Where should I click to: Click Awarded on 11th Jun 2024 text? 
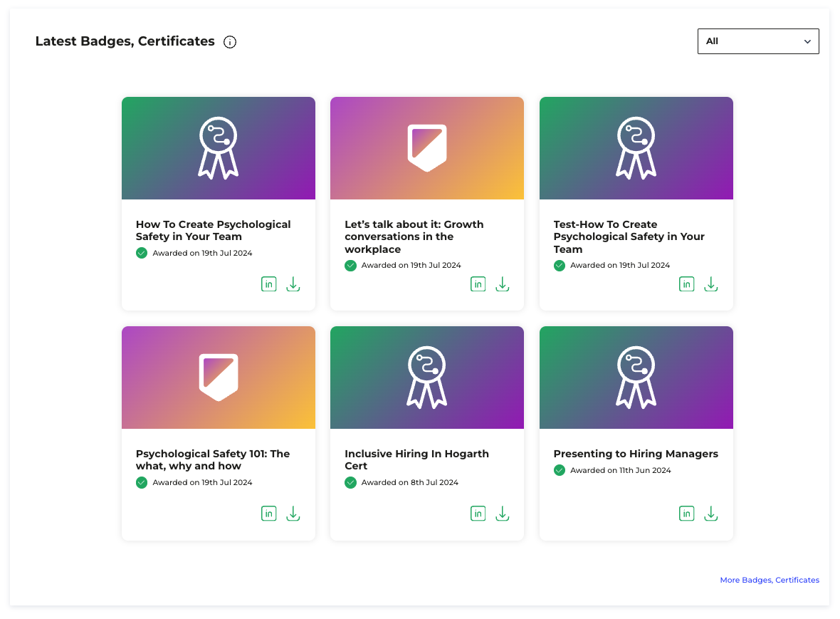click(620, 470)
